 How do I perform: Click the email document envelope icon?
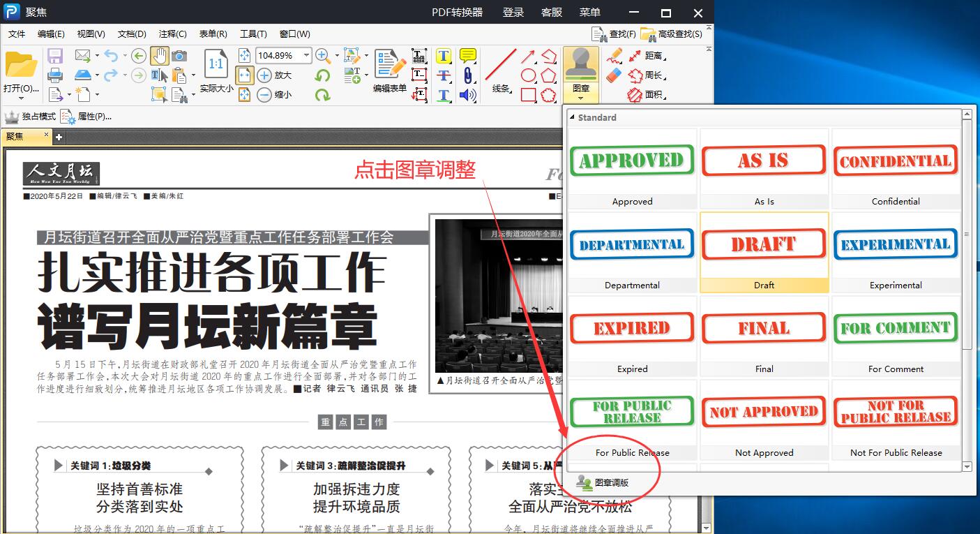[x=82, y=55]
